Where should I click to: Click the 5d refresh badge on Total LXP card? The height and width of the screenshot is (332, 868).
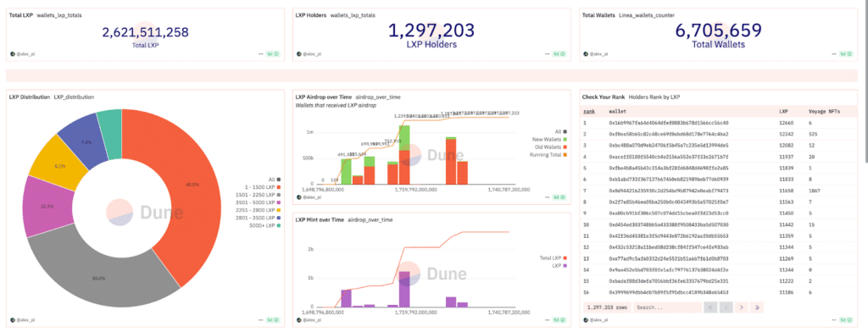click(272, 54)
